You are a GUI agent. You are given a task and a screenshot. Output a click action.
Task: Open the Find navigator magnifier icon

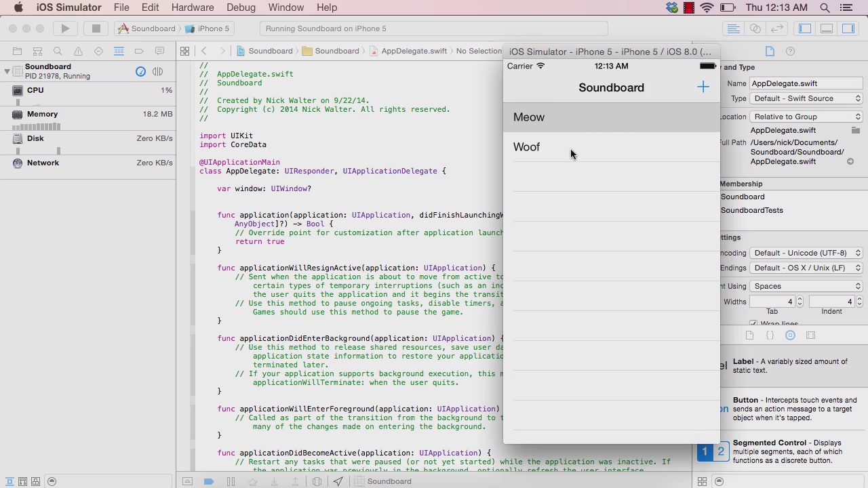(x=58, y=52)
